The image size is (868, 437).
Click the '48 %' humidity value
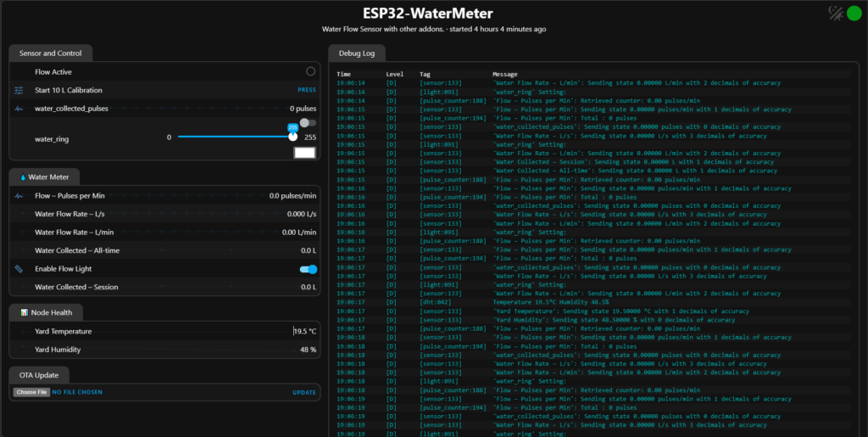pos(309,350)
